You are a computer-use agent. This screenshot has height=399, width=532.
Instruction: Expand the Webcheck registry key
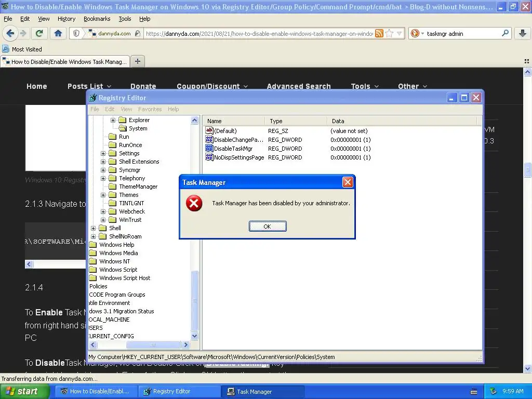[103, 212]
